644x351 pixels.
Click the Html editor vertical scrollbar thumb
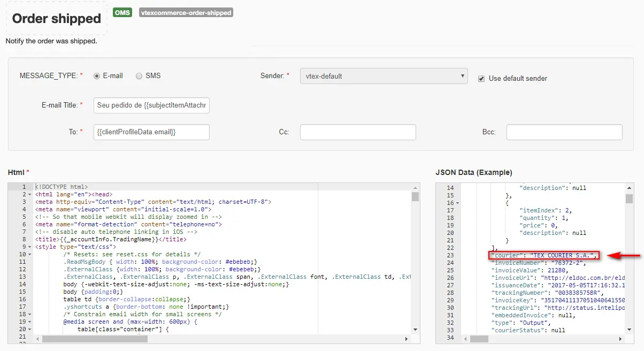pyautogui.click(x=415, y=196)
